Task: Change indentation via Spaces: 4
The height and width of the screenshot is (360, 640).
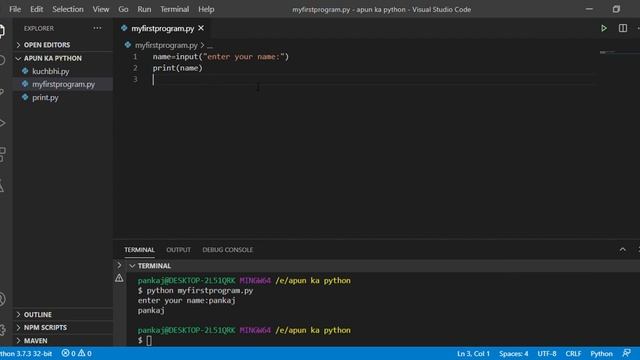Action: coord(513,353)
